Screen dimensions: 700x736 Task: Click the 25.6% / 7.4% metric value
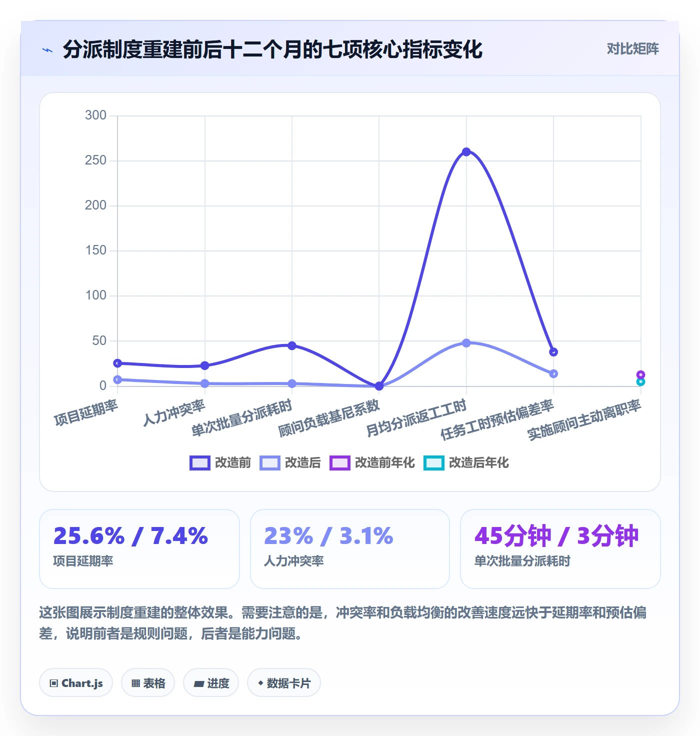tap(130, 536)
